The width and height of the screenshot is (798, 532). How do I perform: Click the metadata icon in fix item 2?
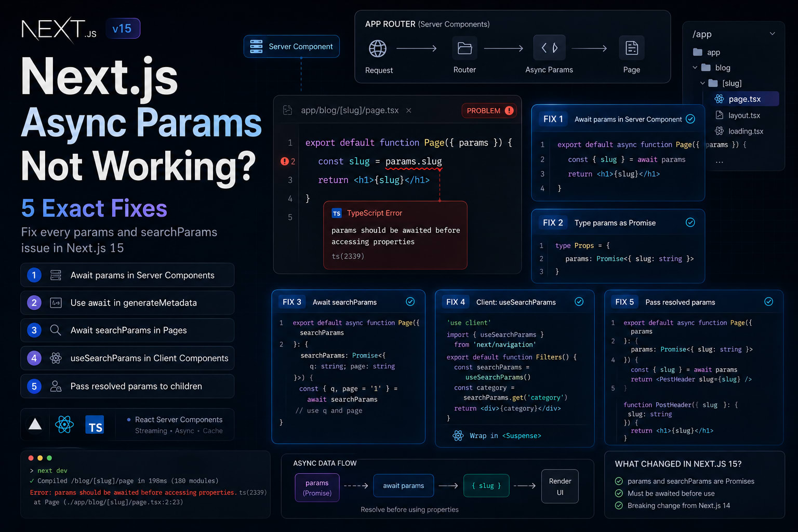click(x=56, y=302)
